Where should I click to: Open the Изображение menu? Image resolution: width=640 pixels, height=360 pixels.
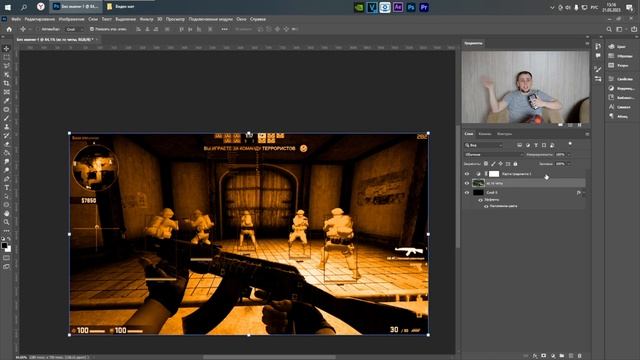point(71,19)
